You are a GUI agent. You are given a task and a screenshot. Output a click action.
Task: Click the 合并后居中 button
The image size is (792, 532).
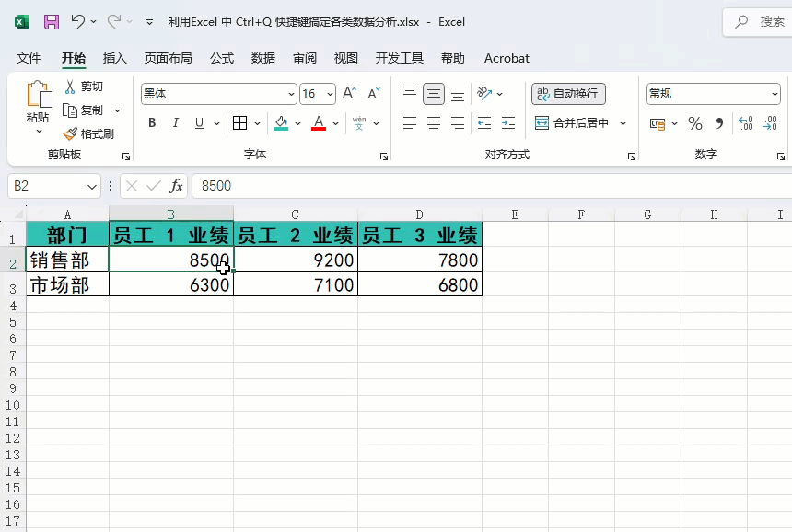pos(572,123)
